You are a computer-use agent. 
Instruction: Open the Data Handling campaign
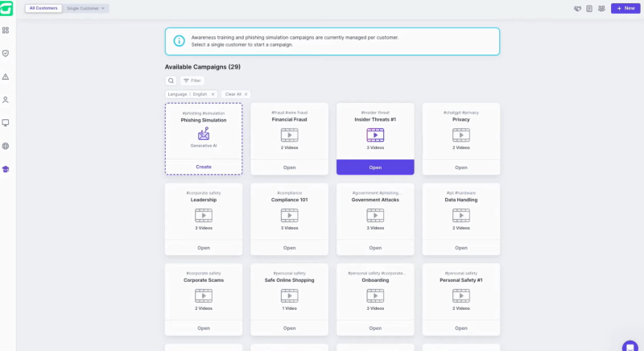pos(461,248)
